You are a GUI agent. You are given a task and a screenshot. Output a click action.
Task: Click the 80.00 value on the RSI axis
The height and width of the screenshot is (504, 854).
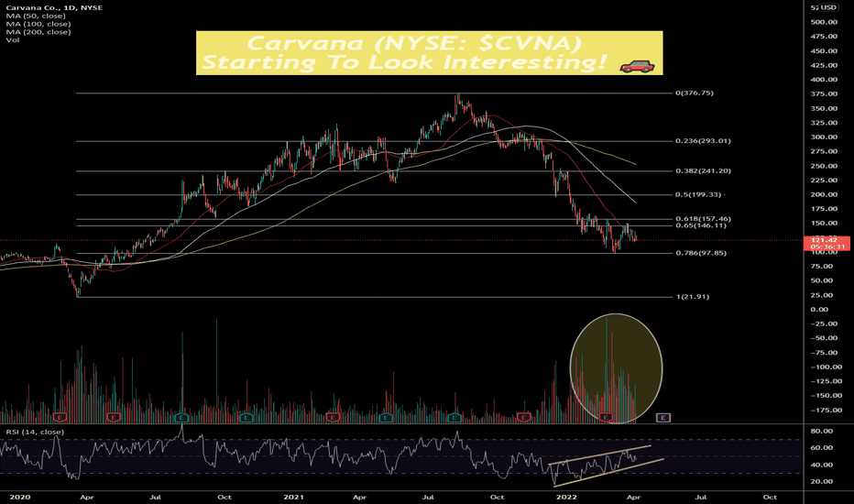[x=822, y=431]
